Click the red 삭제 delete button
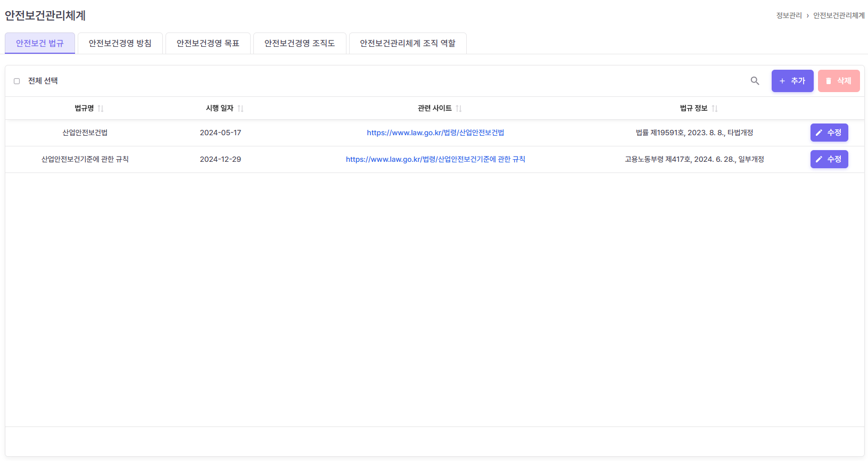Viewport: 868px width, 461px height. (838, 81)
